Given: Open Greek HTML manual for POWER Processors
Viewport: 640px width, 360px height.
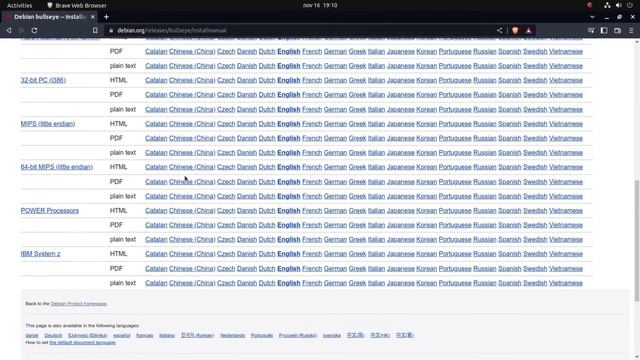Looking at the screenshot, I should [357, 211].
